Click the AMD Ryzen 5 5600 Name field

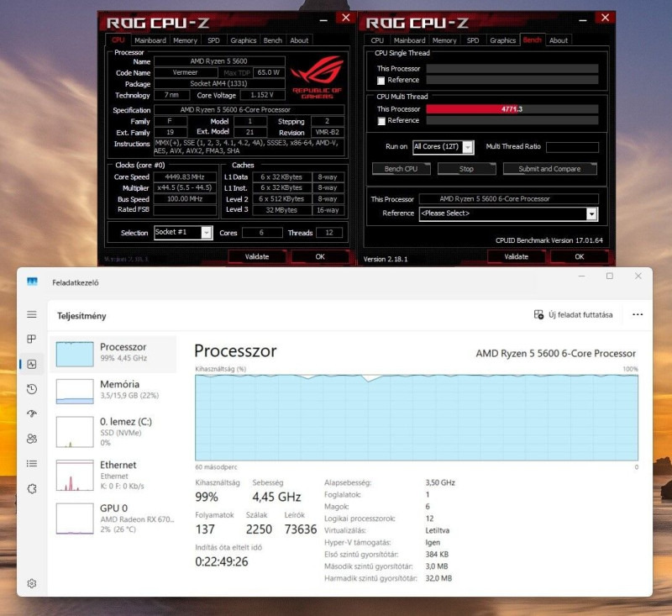[x=219, y=61]
